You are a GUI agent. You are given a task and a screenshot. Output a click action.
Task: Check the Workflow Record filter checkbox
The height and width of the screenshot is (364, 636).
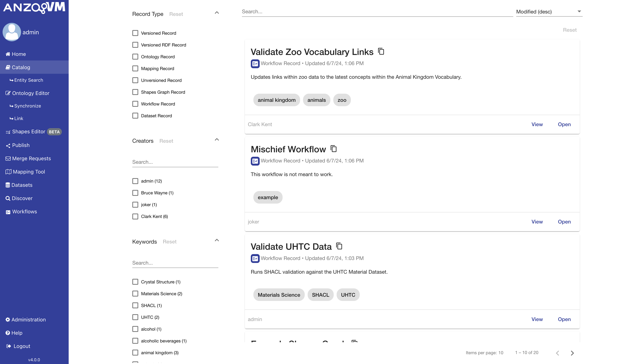(x=135, y=104)
